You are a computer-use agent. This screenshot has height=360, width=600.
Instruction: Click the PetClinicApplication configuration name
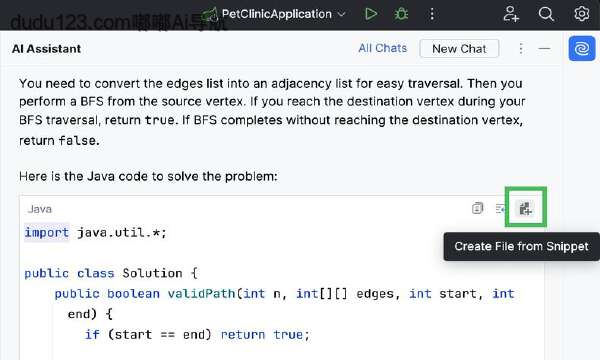click(277, 14)
